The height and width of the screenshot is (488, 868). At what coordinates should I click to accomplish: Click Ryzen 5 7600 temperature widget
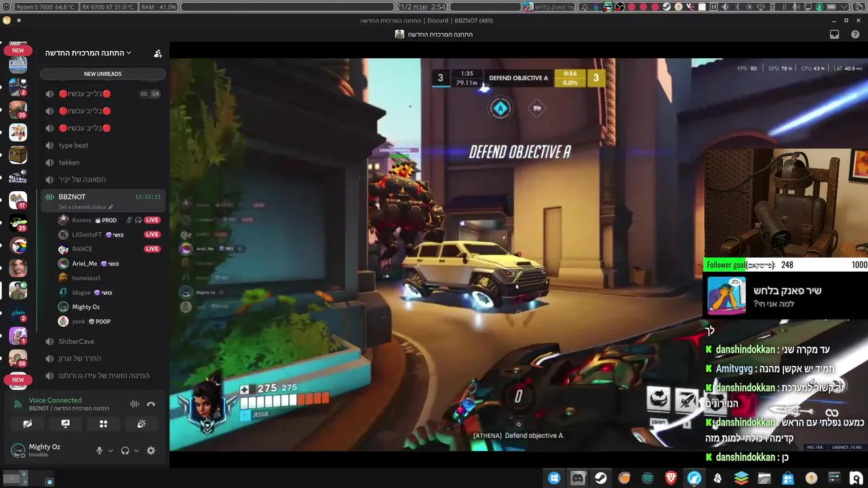tap(47, 7)
